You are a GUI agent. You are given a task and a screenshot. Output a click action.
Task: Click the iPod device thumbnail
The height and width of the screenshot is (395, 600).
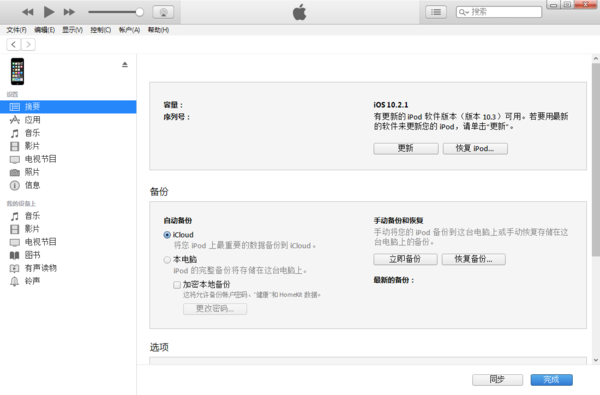17,71
